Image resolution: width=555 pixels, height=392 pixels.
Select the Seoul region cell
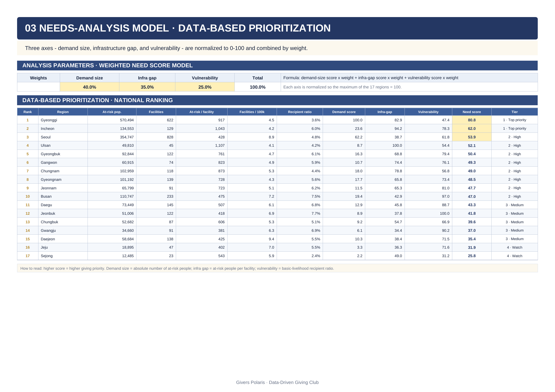tap(63, 137)
